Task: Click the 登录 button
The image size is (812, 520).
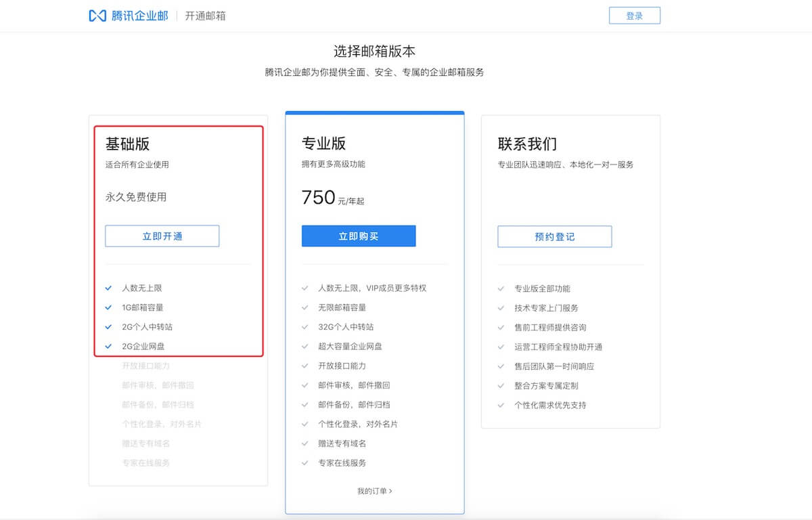Action: point(634,15)
